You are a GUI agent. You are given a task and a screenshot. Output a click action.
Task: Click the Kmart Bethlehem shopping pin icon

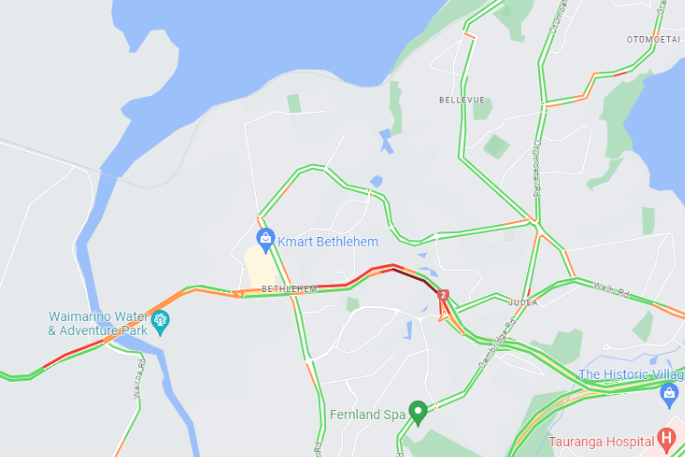(x=265, y=240)
